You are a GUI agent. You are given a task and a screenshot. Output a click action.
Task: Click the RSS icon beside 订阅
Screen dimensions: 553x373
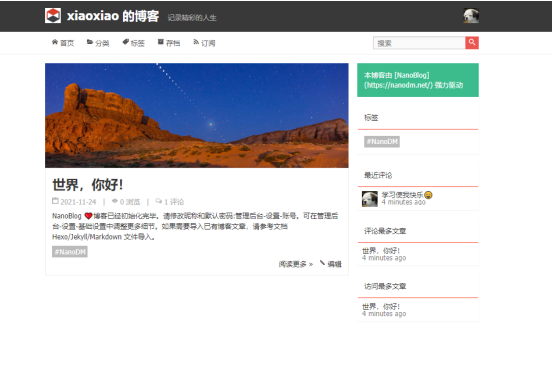click(196, 42)
